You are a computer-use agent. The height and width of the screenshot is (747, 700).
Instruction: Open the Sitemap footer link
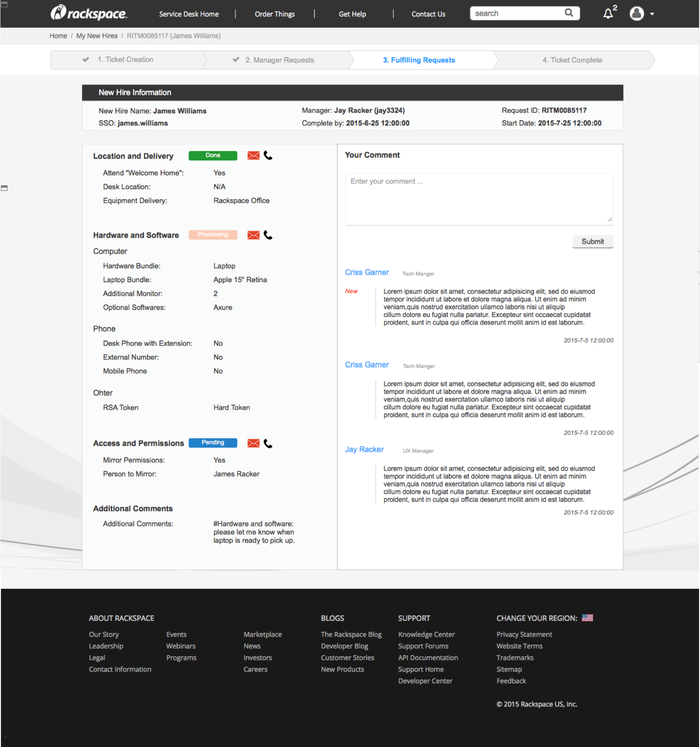pyautogui.click(x=509, y=669)
